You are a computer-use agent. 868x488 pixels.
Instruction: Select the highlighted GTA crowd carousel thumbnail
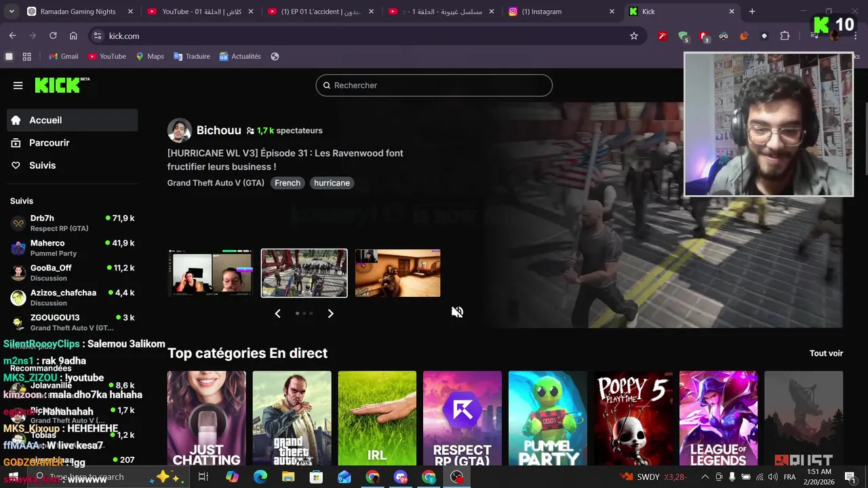click(304, 273)
